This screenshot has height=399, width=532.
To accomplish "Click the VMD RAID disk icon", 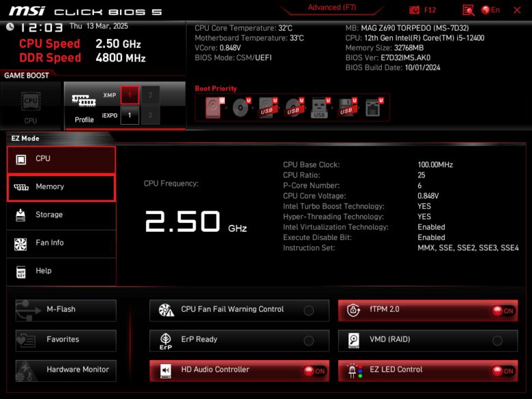I will (353, 340).
